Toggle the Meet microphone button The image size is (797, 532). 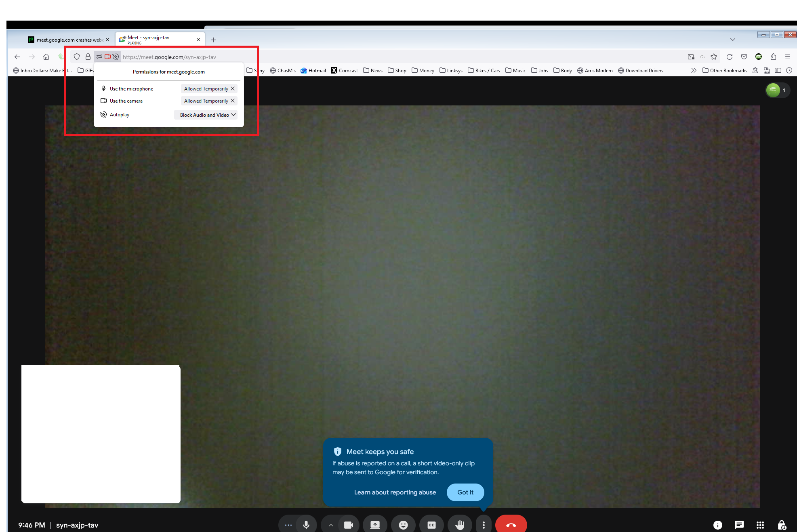[306, 524]
